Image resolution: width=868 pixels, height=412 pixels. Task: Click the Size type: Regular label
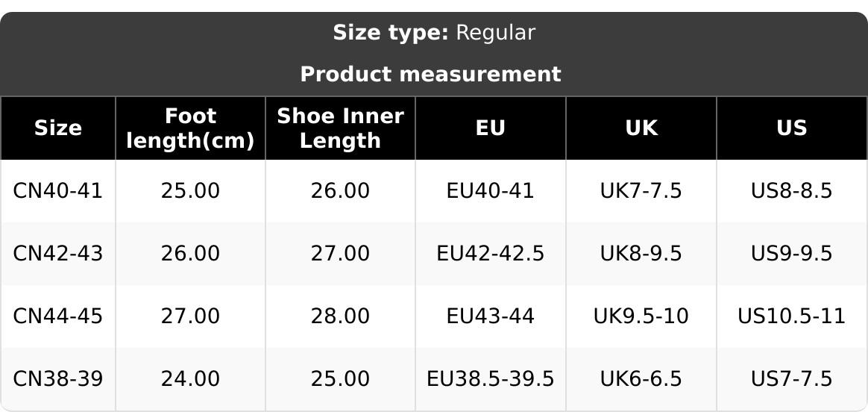tap(433, 33)
